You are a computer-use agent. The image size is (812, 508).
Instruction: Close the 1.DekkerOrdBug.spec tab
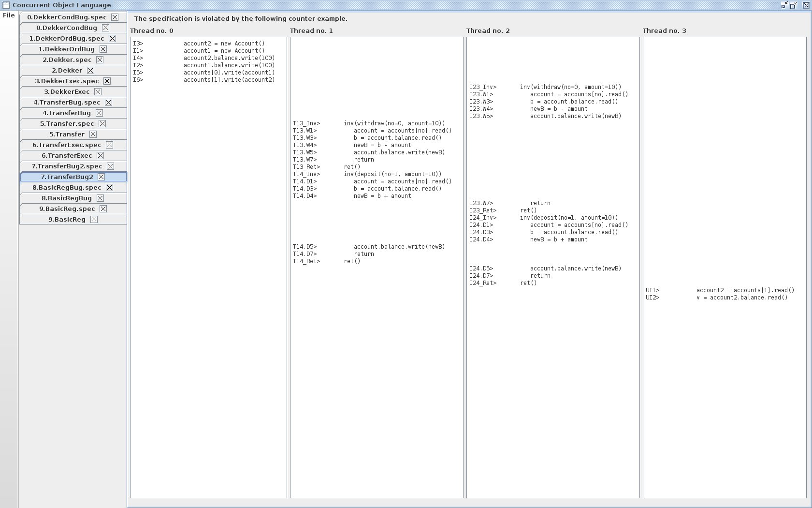pos(112,38)
